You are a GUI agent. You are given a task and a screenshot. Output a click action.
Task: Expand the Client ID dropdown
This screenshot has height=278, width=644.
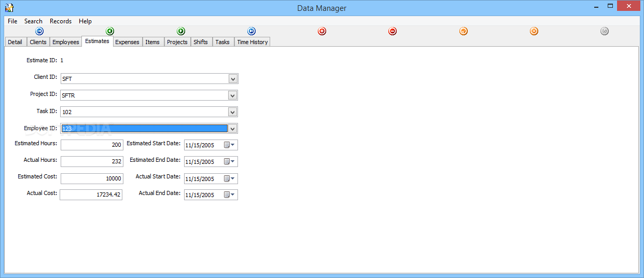pyautogui.click(x=233, y=79)
